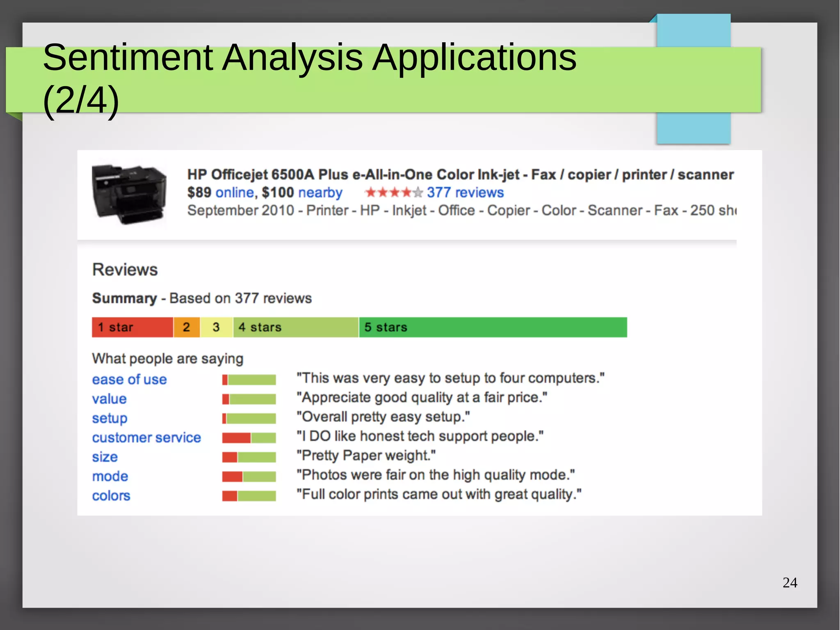
Task: Click the slide number 24
Action: tap(790, 582)
